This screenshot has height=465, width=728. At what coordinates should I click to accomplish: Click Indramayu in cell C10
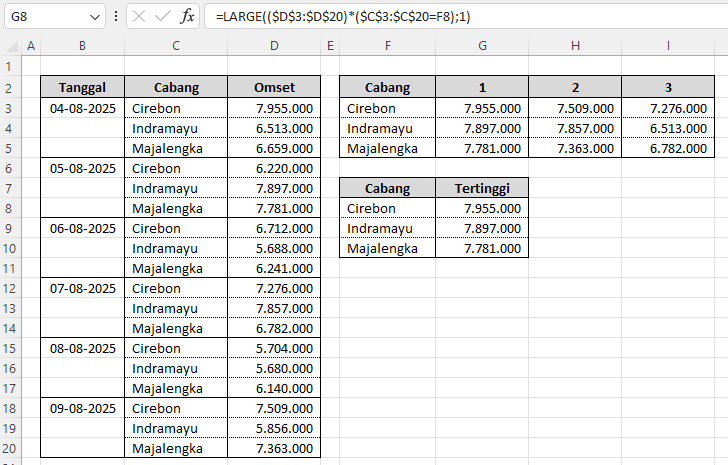(x=176, y=248)
